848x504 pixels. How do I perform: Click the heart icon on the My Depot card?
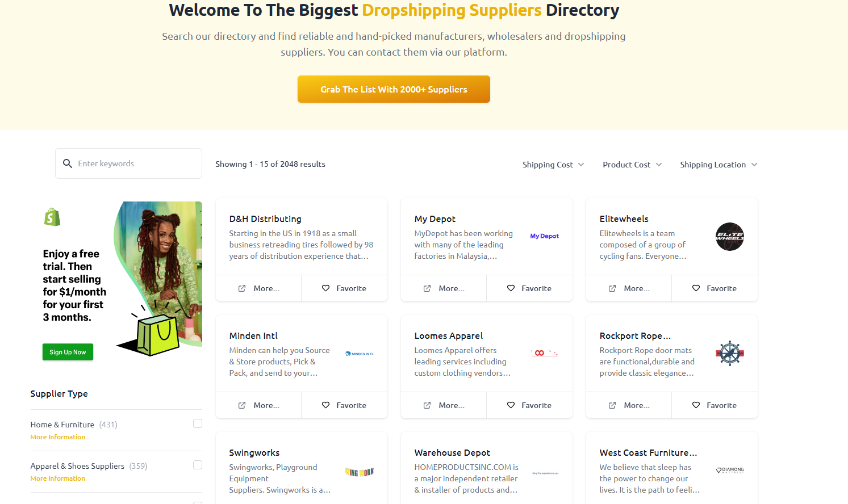tap(511, 288)
